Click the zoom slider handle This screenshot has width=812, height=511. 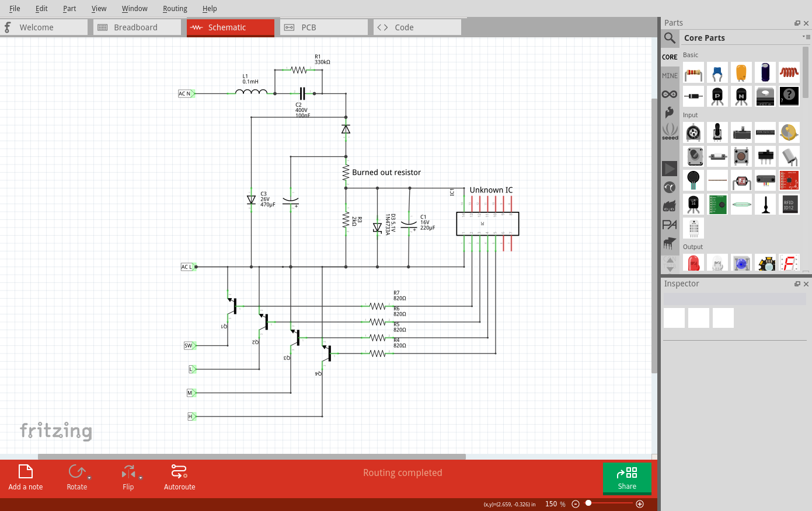pos(588,503)
